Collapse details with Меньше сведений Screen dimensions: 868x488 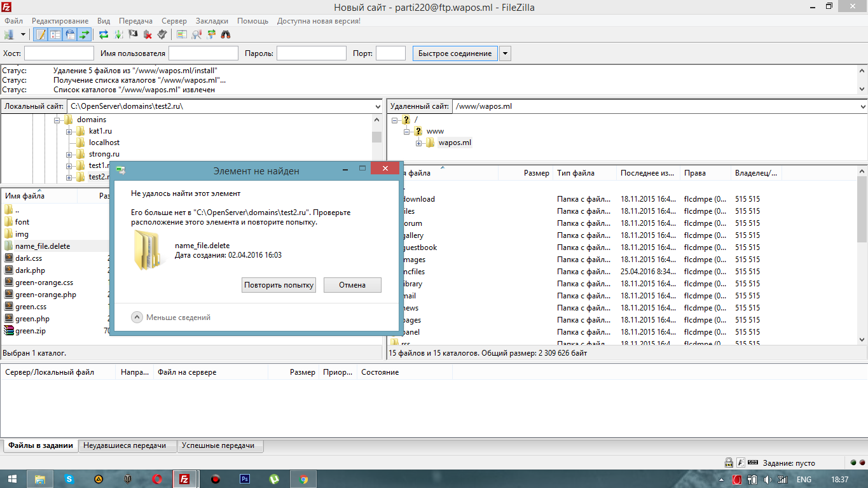[170, 317]
